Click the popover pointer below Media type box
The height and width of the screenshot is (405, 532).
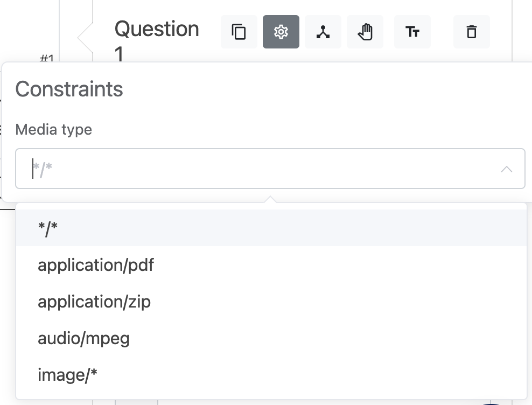tap(271, 199)
